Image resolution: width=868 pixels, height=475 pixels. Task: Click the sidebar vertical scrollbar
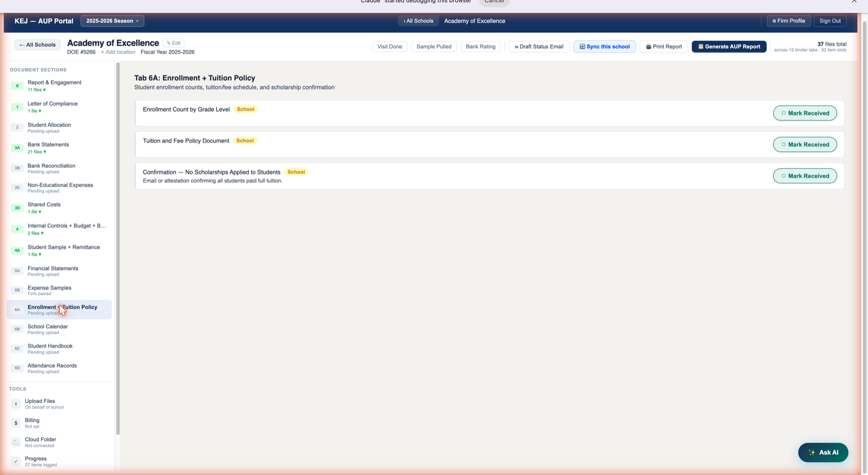118,248
